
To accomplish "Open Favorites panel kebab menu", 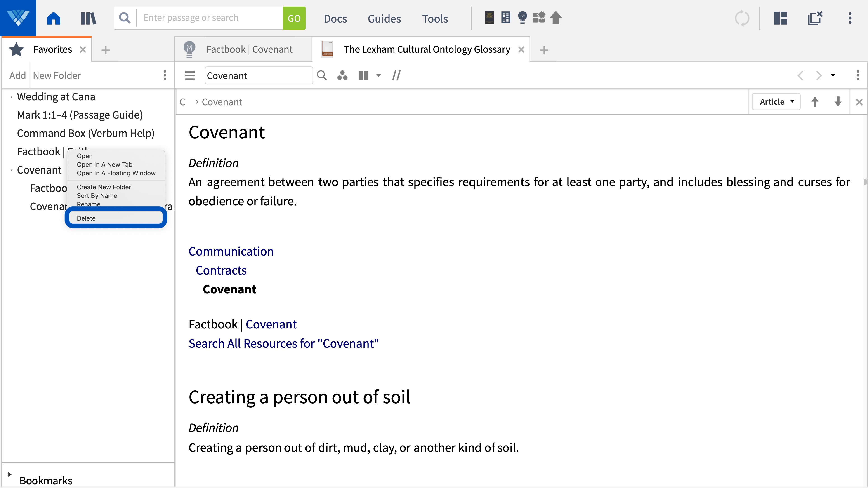I will (165, 75).
